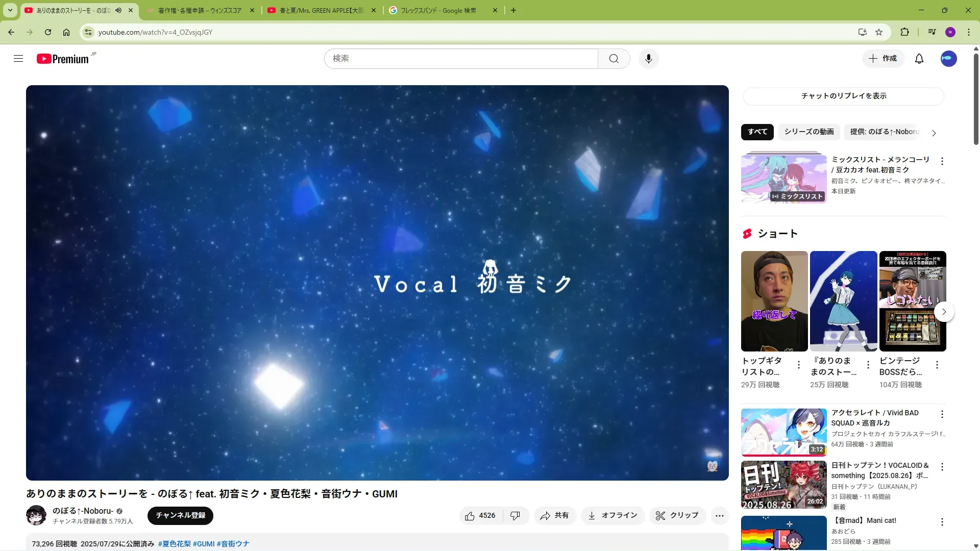The width and height of the screenshot is (980, 551).
Task: Bookmark this page with the star icon
Action: [879, 32]
